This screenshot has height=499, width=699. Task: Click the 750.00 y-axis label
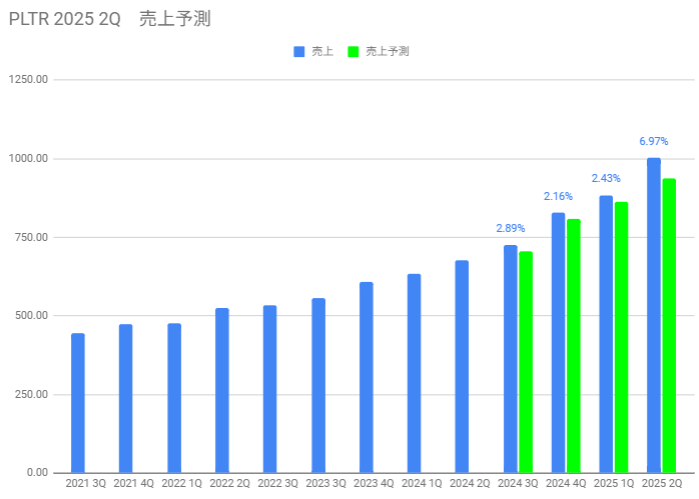tap(31, 237)
